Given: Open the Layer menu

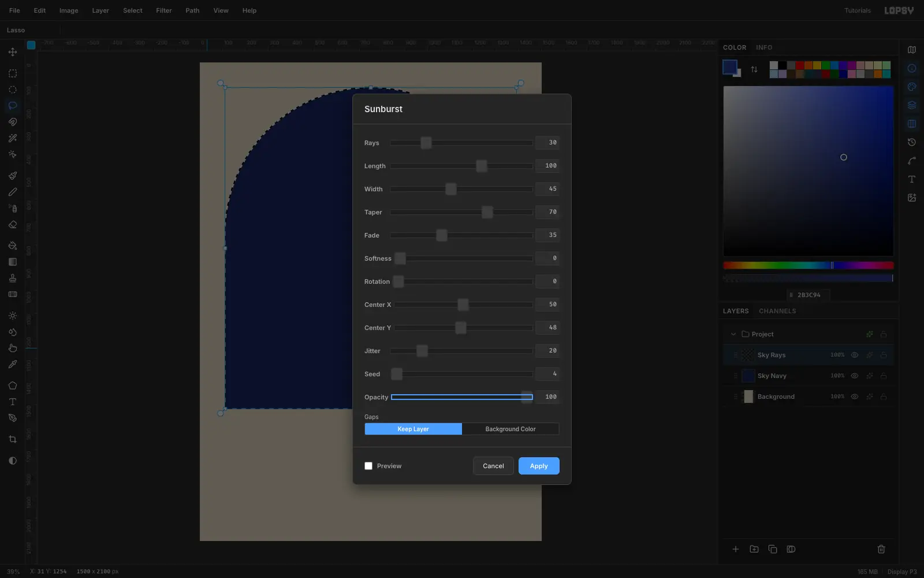Looking at the screenshot, I should 100,10.
